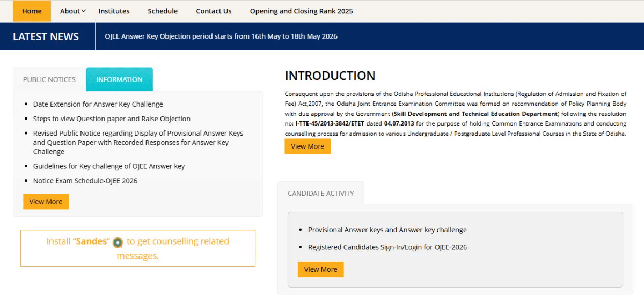Open the Schedule menu item
Image resolution: width=644 pixels, height=302 pixels.
click(163, 11)
